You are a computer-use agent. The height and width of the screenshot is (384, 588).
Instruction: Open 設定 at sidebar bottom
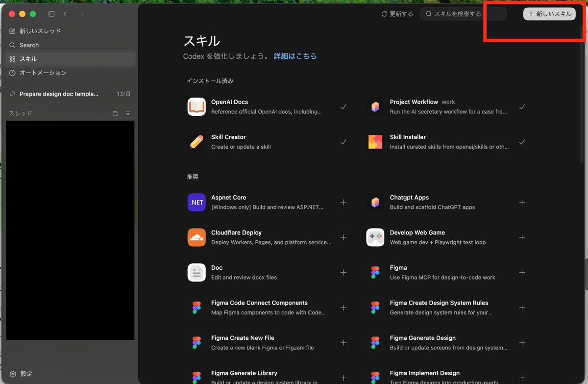[21, 374]
